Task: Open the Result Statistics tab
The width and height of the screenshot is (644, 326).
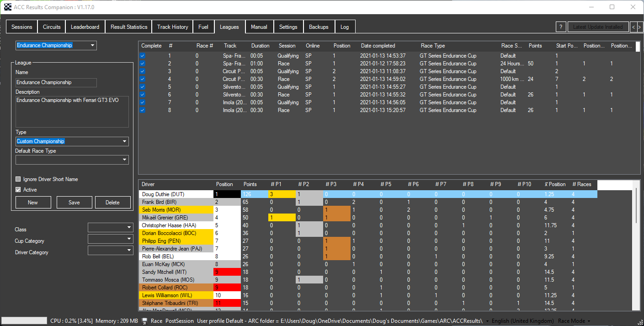Action: 129,27
